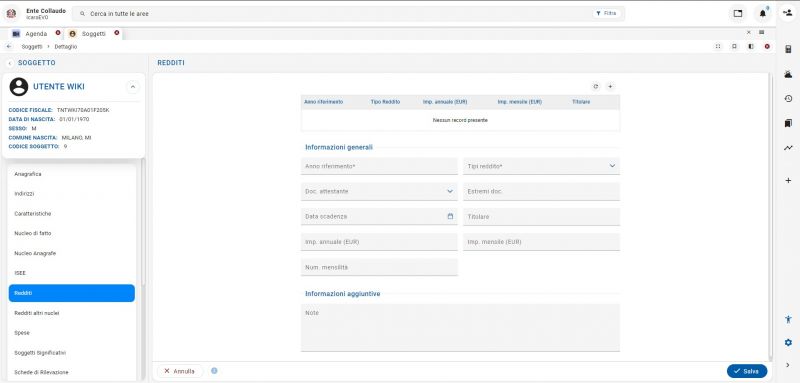The width and height of the screenshot is (800, 383).
Task: Toggle the split view icon in the breadcrumb bar
Action: (751, 46)
